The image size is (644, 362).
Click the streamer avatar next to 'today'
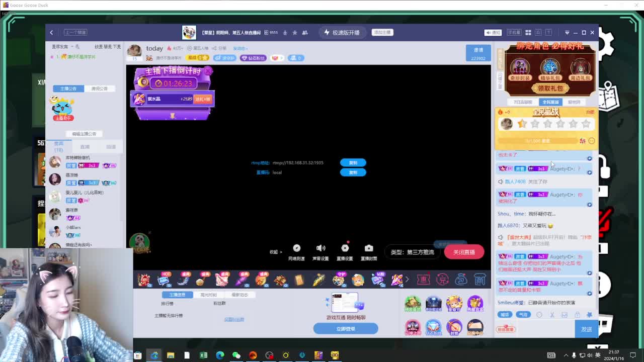tap(134, 50)
